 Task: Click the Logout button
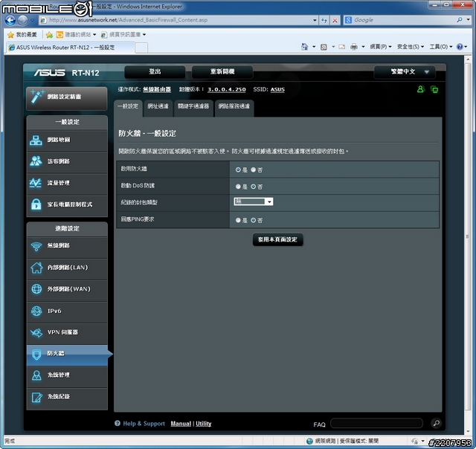coord(155,72)
